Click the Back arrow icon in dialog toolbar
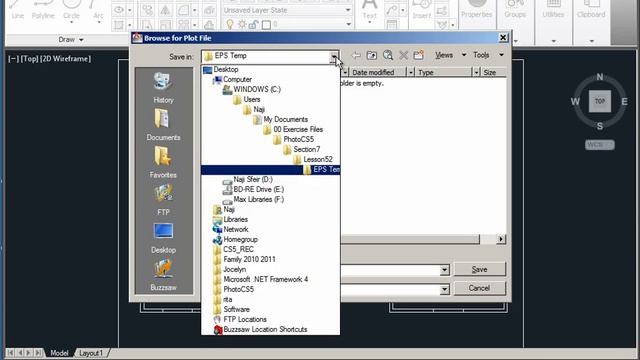This screenshot has height=360, width=640. point(356,55)
